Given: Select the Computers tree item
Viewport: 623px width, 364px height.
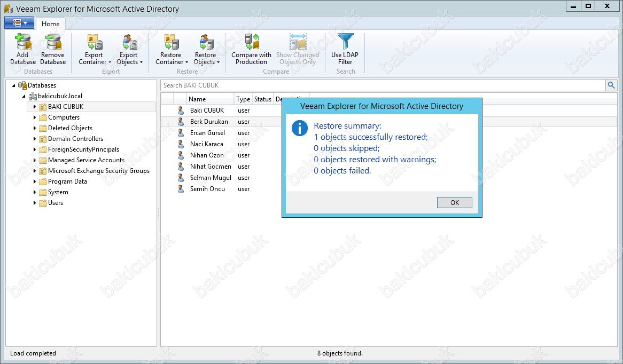Looking at the screenshot, I should (x=64, y=117).
